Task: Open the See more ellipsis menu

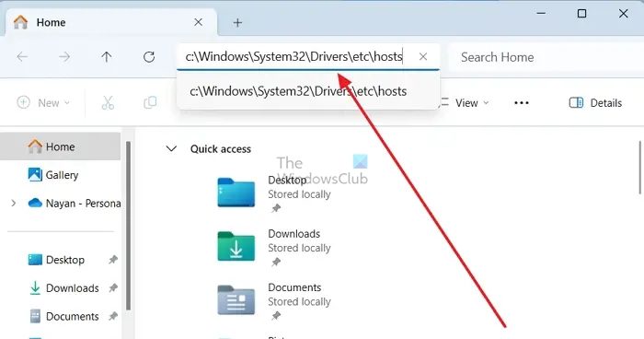Action: pos(522,103)
